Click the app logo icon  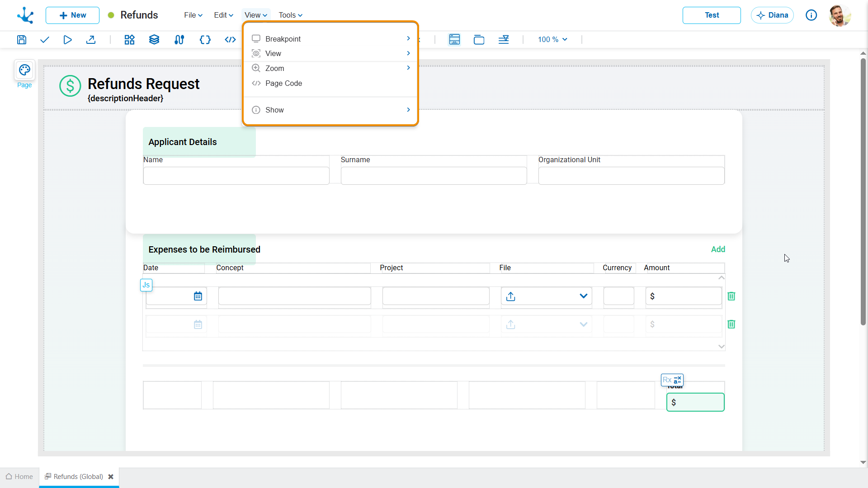25,15
